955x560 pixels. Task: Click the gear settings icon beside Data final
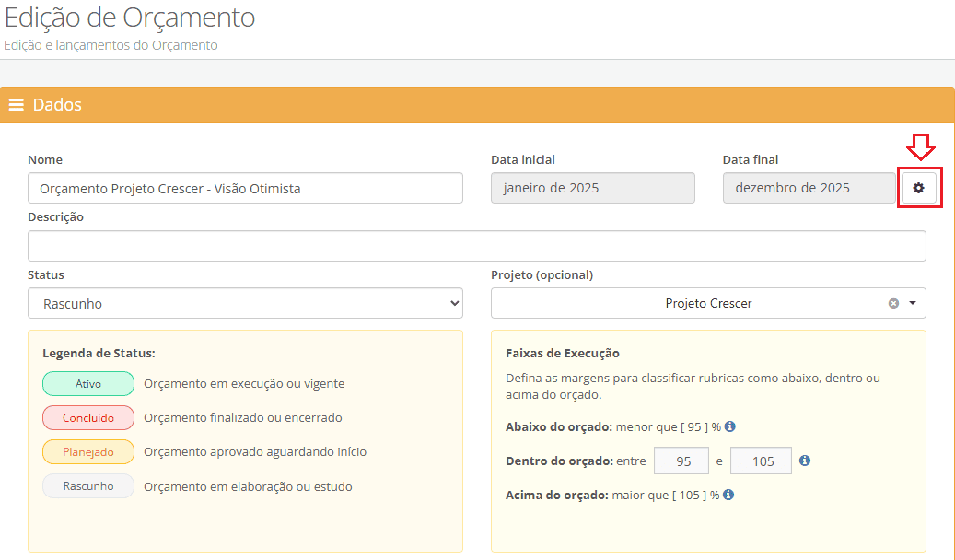coord(918,188)
